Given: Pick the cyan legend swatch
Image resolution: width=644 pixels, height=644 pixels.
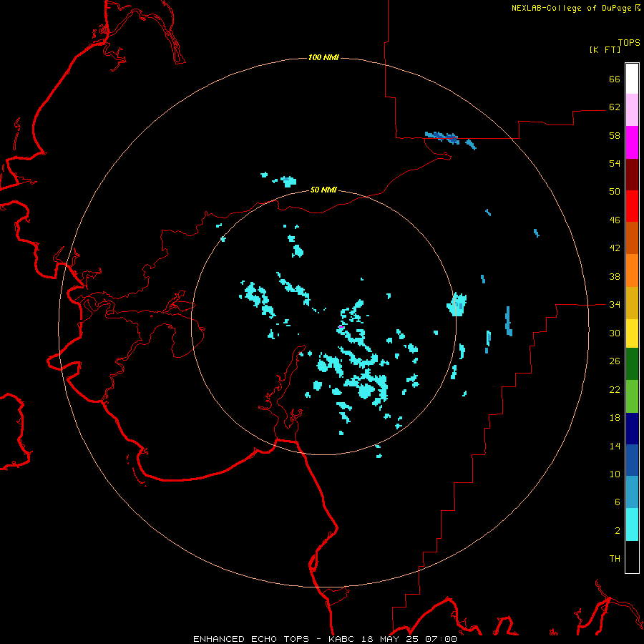Looking at the screenshot, I should (x=632, y=525).
